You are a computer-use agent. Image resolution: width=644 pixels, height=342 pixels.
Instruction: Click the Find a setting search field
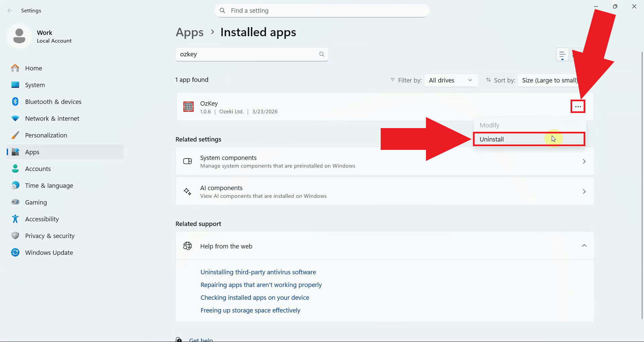(321, 10)
